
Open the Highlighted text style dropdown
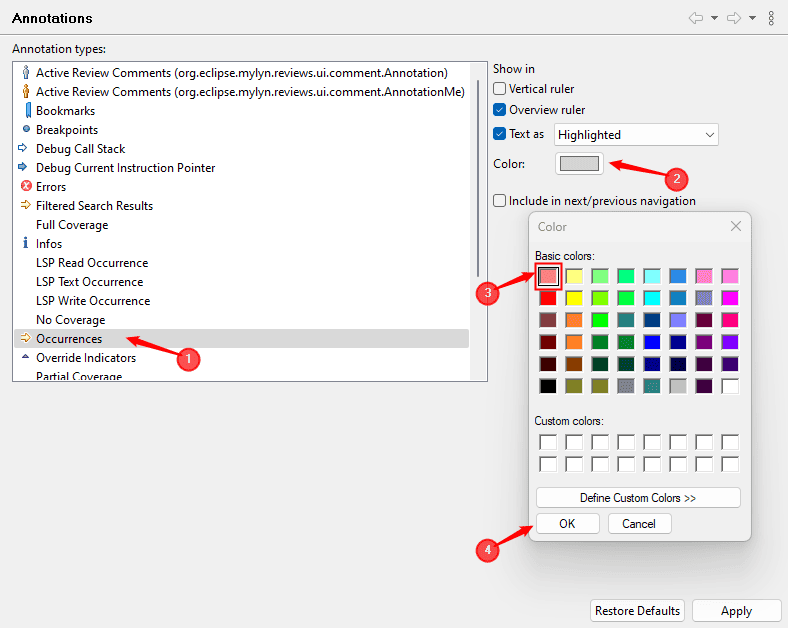pos(636,135)
